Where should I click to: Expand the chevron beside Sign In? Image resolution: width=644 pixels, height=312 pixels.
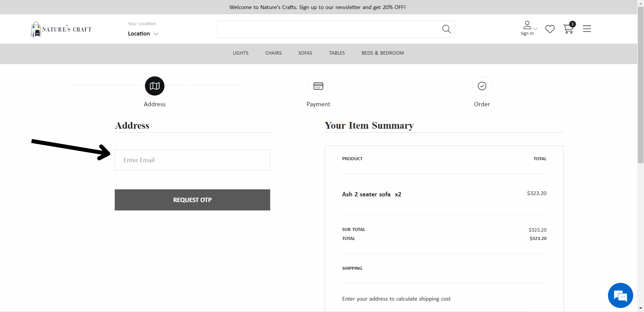(536, 29)
